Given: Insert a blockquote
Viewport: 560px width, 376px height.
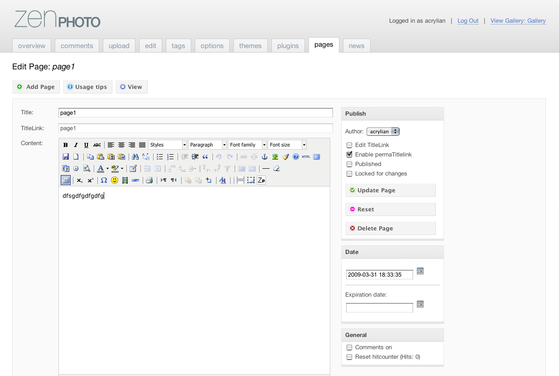Looking at the screenshot, I should pos(205,157).
